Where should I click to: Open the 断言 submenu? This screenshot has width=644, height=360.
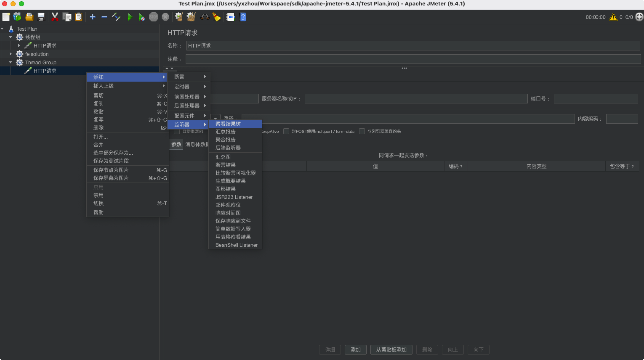click(x=189, y=77)
